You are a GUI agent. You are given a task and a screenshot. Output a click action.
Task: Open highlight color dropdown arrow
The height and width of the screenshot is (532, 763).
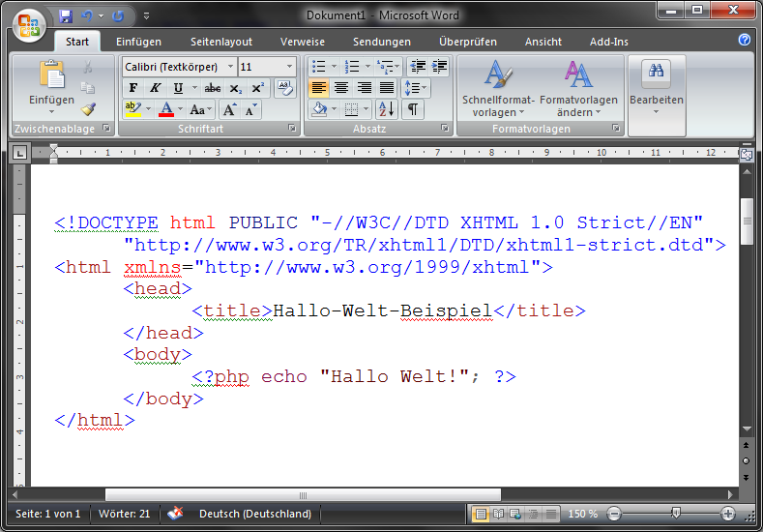(148, 109)
